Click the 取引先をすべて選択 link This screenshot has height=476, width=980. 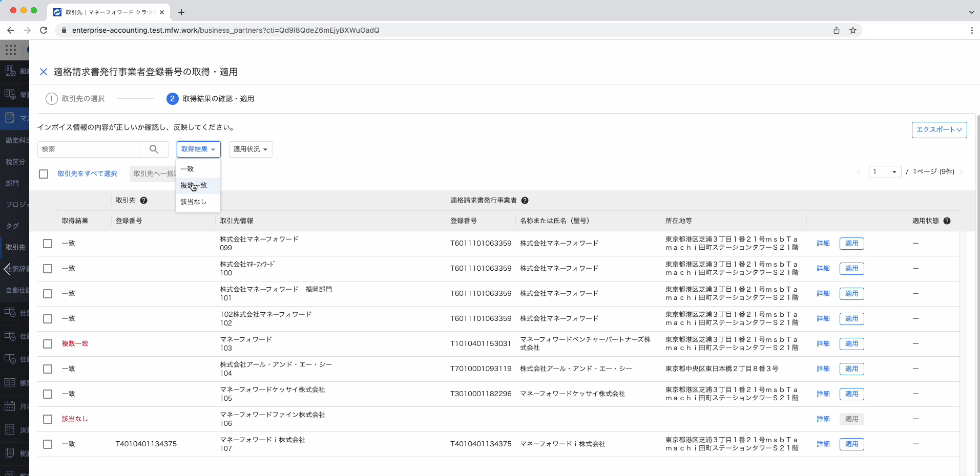(88, 174)
